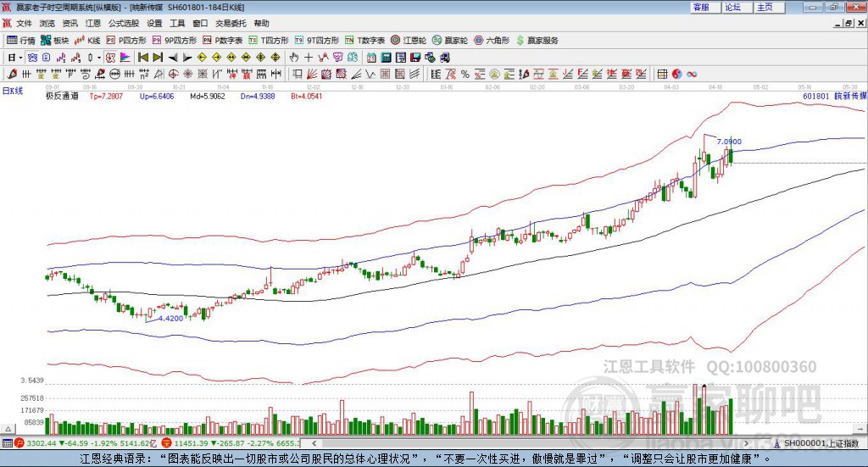Click the infinity loop icon
This screenshot has width=868, height=467.
click(692, 74)
